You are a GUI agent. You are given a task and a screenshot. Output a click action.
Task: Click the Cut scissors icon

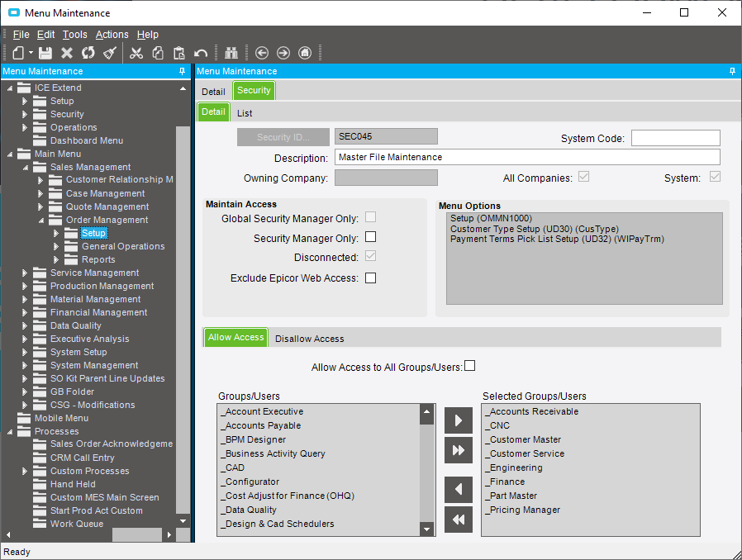(x=136, y=53)
